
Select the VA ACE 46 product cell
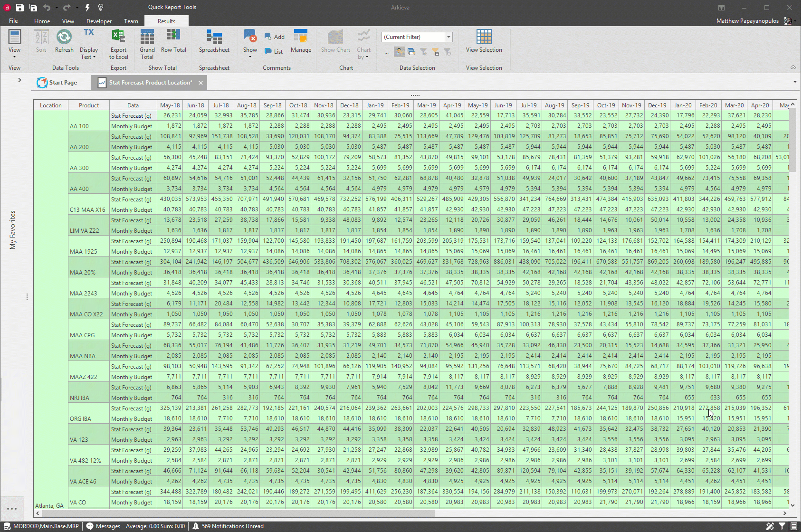(89, 476)
